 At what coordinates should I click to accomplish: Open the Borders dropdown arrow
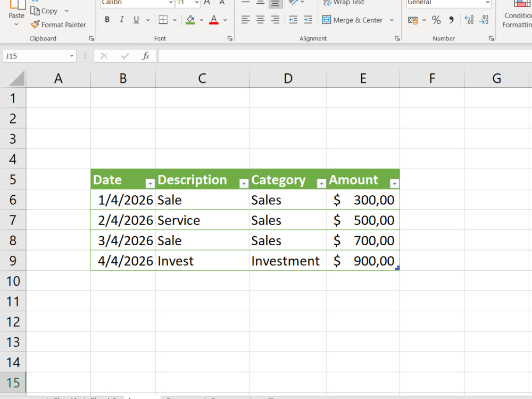174,20
